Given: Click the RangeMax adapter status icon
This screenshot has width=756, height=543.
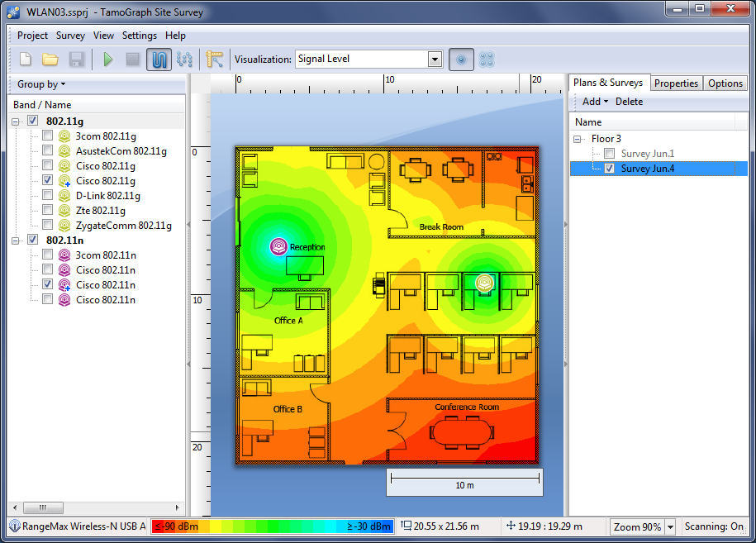Looking at the screenshot, I should click(x=15, y=526).
